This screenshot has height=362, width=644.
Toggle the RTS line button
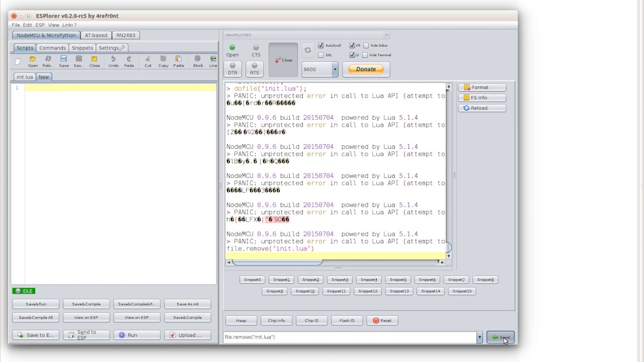point(255,69)
